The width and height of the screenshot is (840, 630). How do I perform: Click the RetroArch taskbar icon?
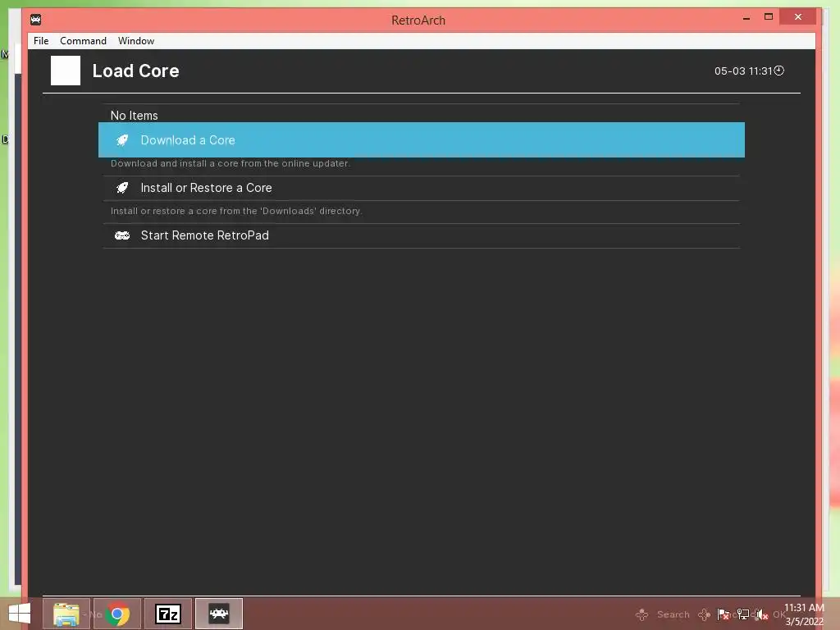[x=218, y=614]
